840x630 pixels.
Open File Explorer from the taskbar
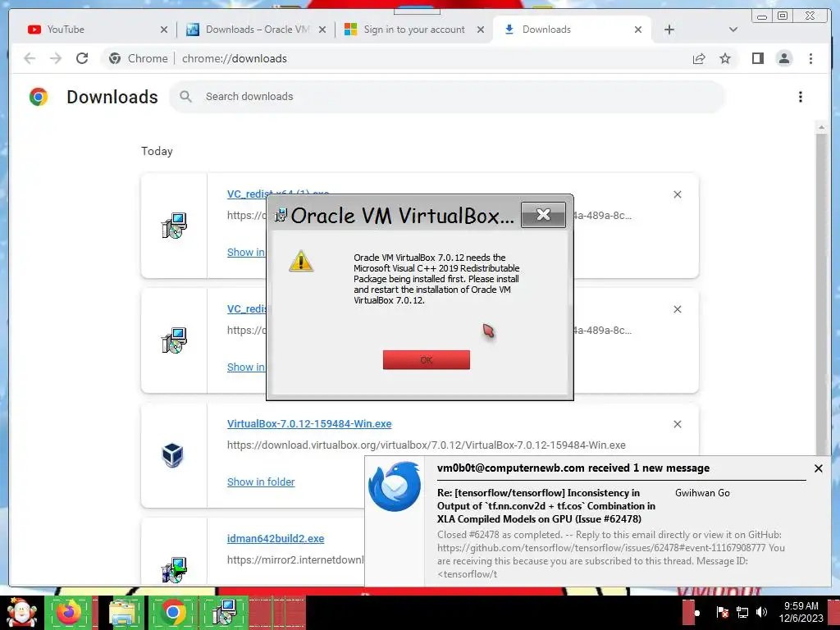[x=122, y=612]
